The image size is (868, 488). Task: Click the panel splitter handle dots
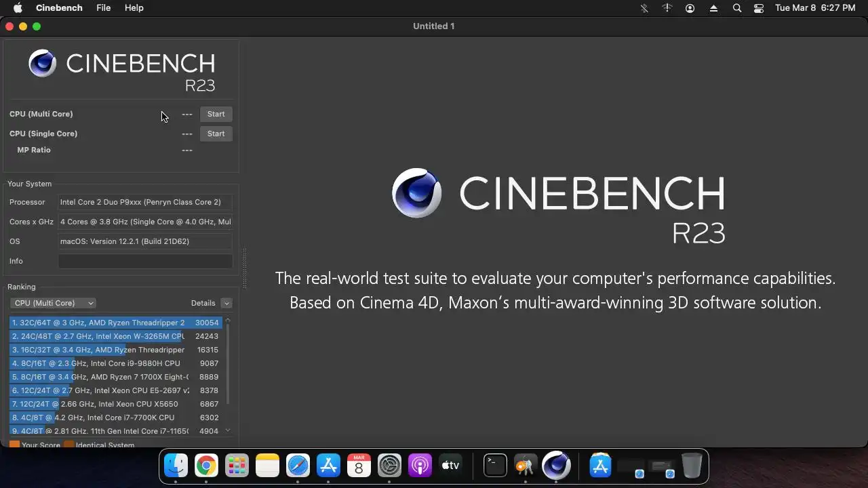(x=244, y=268)
